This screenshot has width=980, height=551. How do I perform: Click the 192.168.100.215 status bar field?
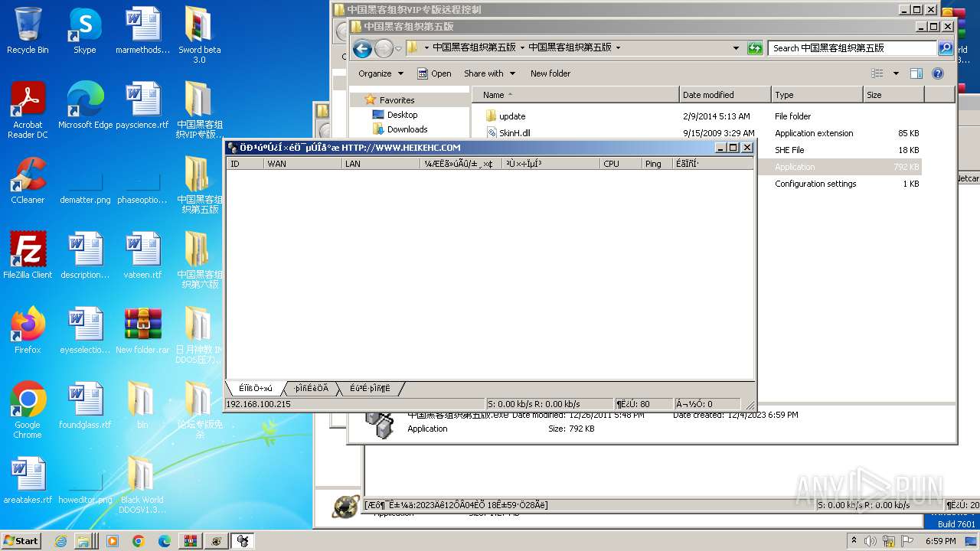click(x=355, y=404)
